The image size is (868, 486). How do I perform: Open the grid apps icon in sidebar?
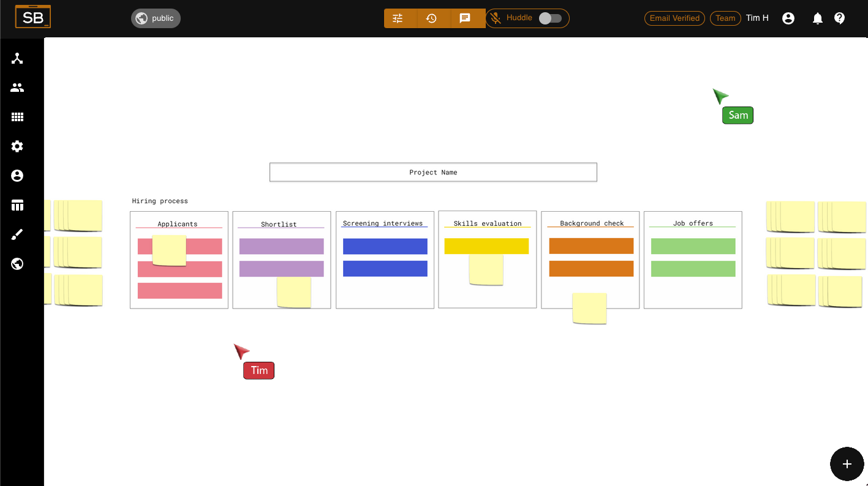[17, 117]
